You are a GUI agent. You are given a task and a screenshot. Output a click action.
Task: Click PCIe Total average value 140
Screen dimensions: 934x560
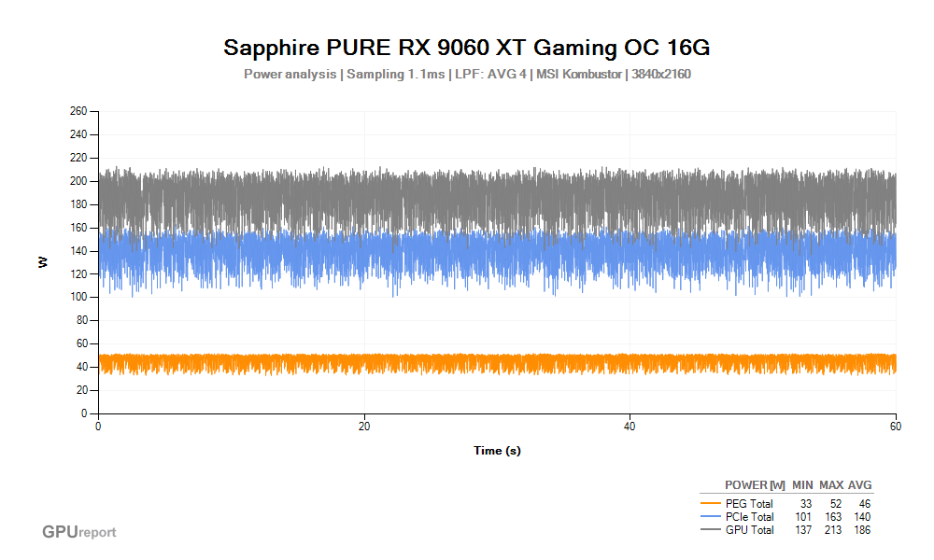(862, 517)
